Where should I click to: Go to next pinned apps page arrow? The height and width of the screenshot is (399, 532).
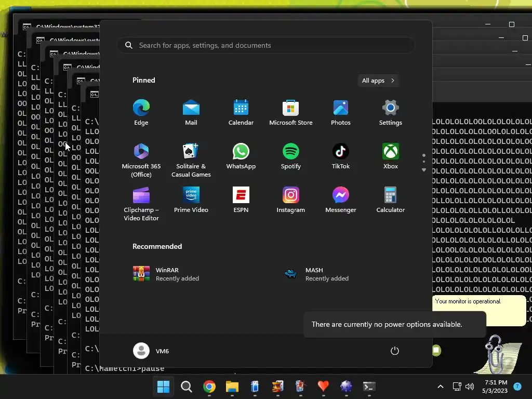424,170
